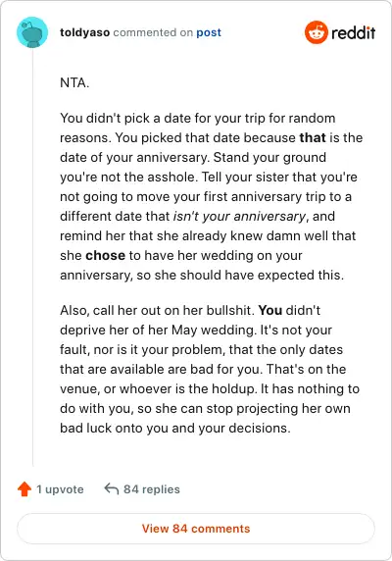Click the toldyaso user avatar

32,32
